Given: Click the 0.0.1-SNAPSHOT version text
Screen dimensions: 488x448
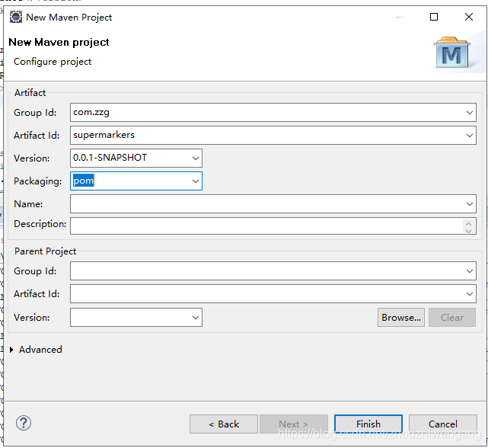Looking at the screenshot, I should pos(110,158).
